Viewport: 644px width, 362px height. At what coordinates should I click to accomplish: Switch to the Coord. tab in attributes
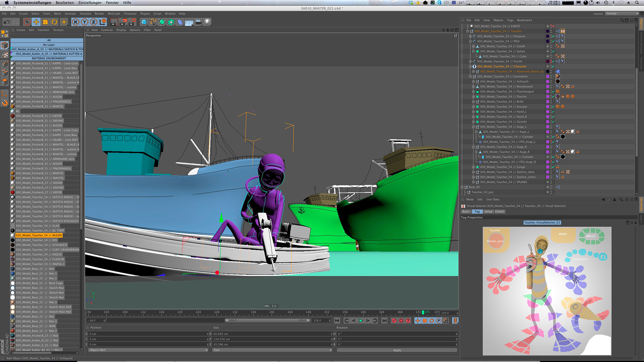[499, 212]
